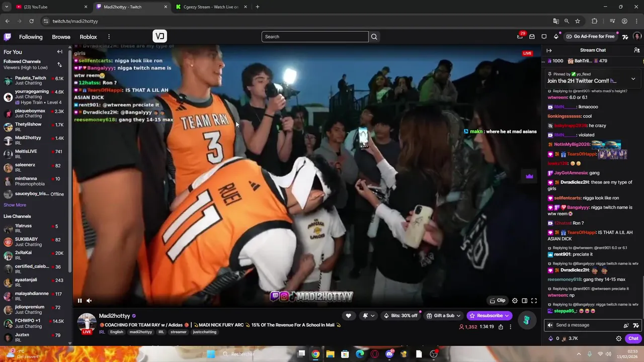Open the Get Bits diamond icon
Screen dimensions: 644x362
556,37
